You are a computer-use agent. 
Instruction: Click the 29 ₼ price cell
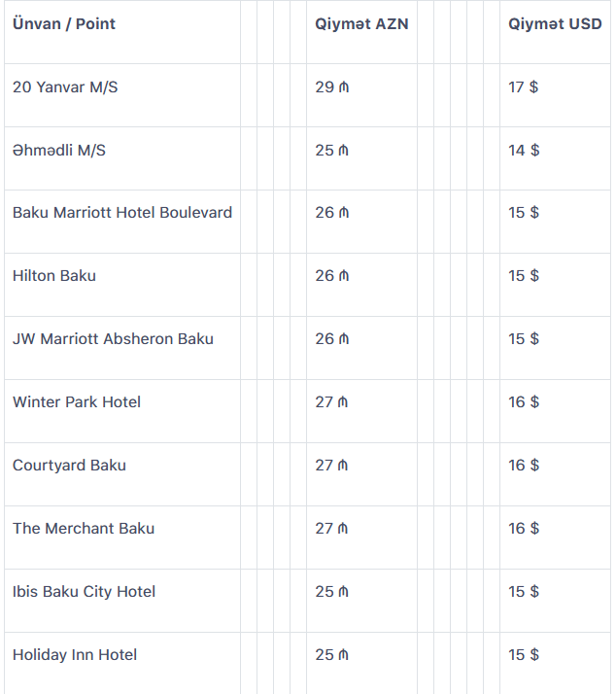(x=332, y=87)
